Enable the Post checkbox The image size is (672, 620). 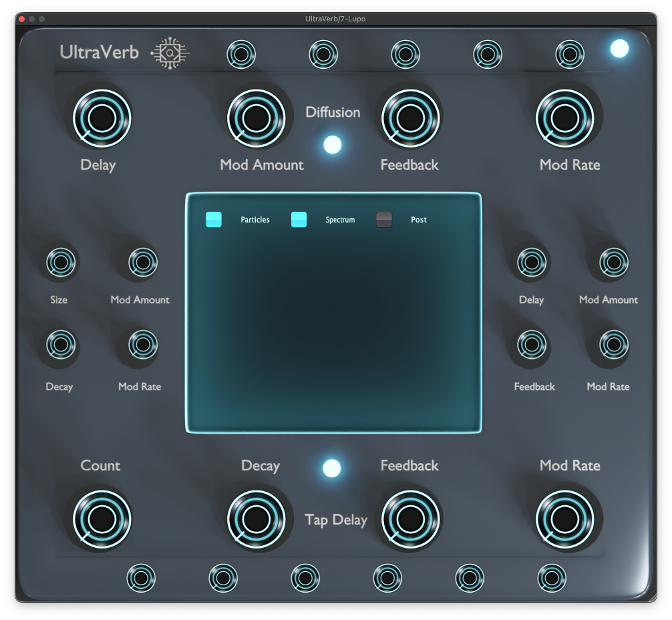pyautogui.click(x=384, y=219)
